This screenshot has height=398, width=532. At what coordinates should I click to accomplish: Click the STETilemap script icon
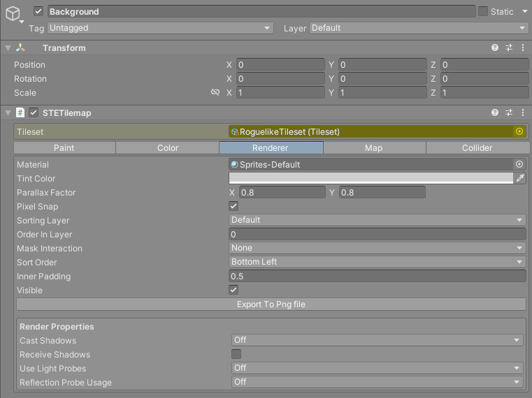[20, 112]
